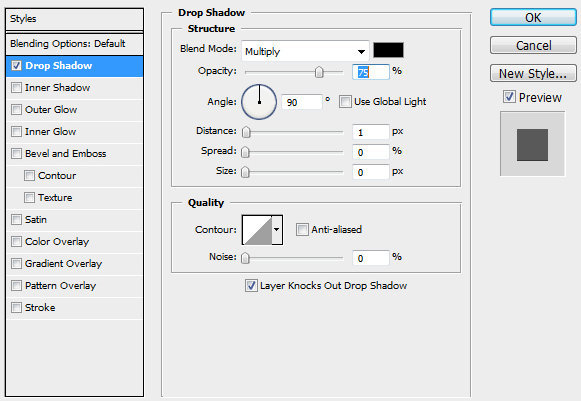This screenshot has width=581, height=401.
Task: Click the Size value field
Action: 371,172
